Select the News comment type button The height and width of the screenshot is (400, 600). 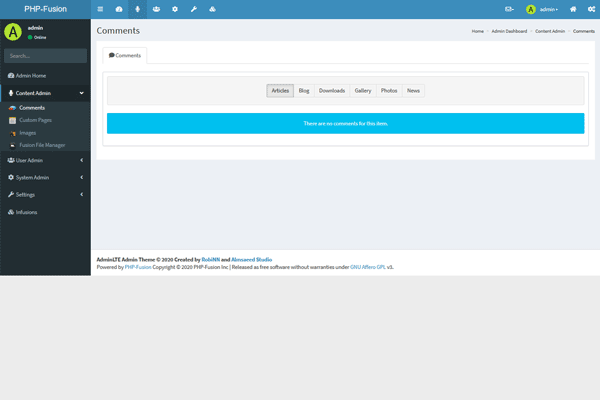click(413, 91)
